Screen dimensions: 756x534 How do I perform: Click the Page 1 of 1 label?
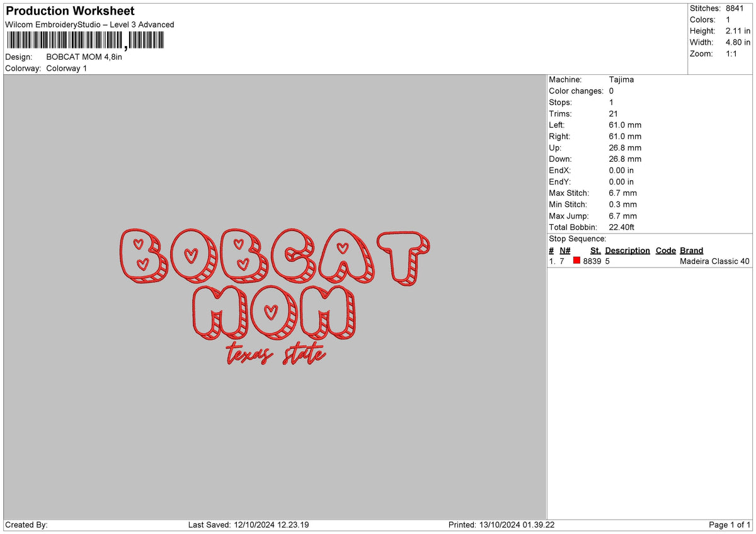pyautogui.click(x=726, y=523)
